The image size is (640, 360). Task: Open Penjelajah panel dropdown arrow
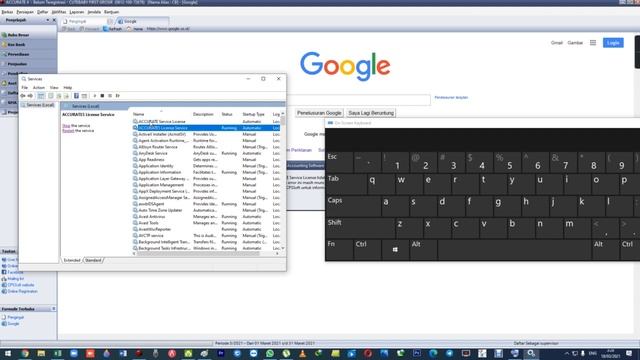coord(47,20)
